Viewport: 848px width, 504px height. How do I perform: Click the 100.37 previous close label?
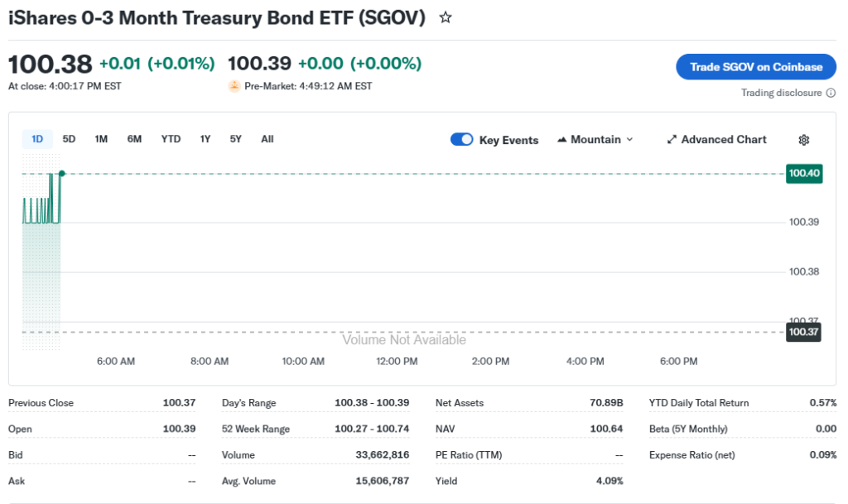(x=804, y=332)
